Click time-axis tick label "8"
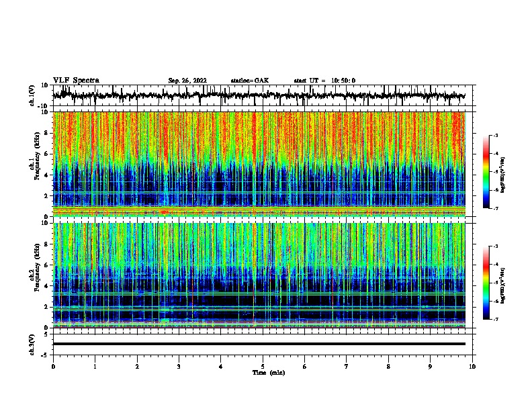The image size is (532, 411). tap(388, 366)
